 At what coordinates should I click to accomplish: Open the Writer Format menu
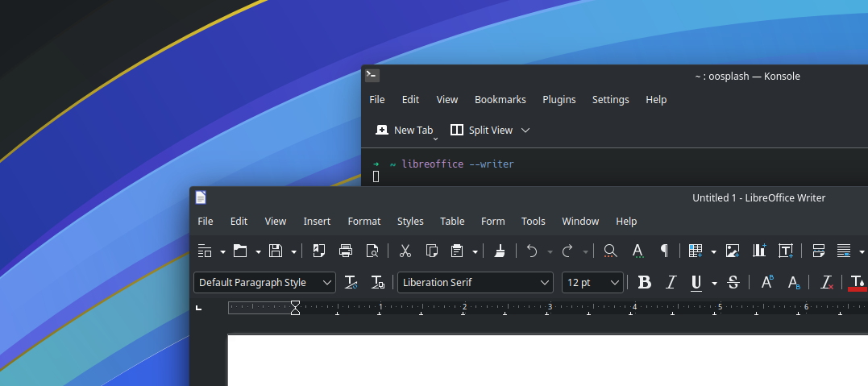click(x=363, y=221)
